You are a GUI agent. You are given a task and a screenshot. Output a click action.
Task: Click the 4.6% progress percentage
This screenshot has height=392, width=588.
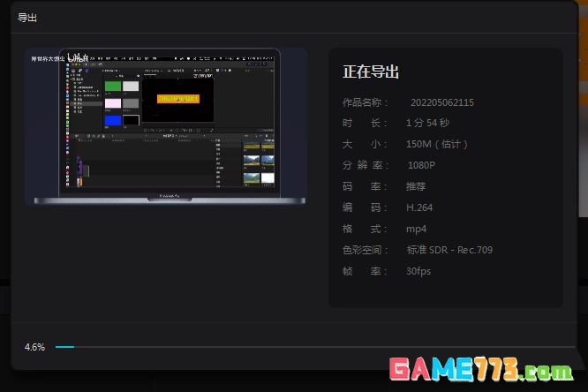click(x=34, y=347)
